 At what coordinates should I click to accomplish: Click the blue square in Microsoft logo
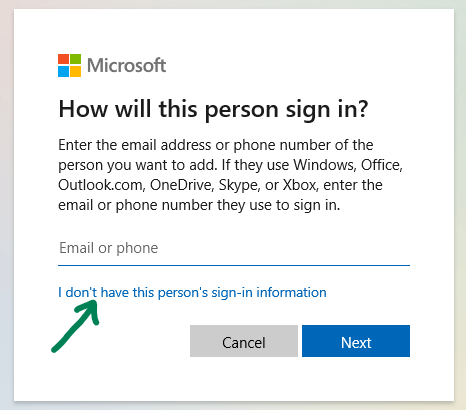tap(63, 71)
